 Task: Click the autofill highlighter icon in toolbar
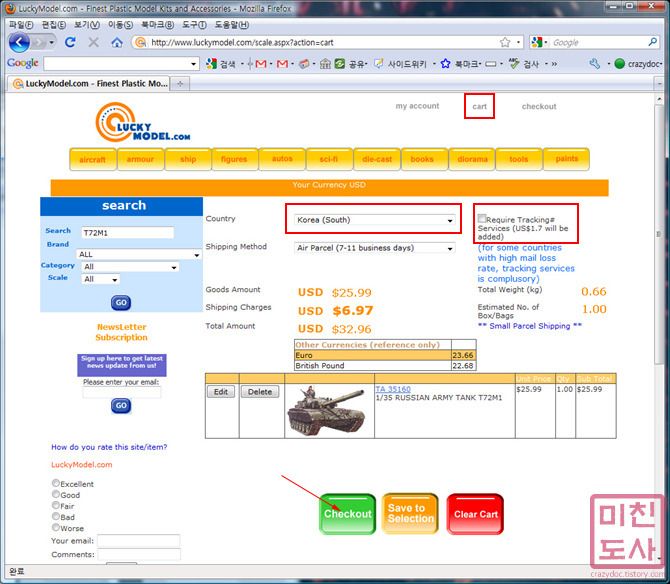click(x=491, y=64)
